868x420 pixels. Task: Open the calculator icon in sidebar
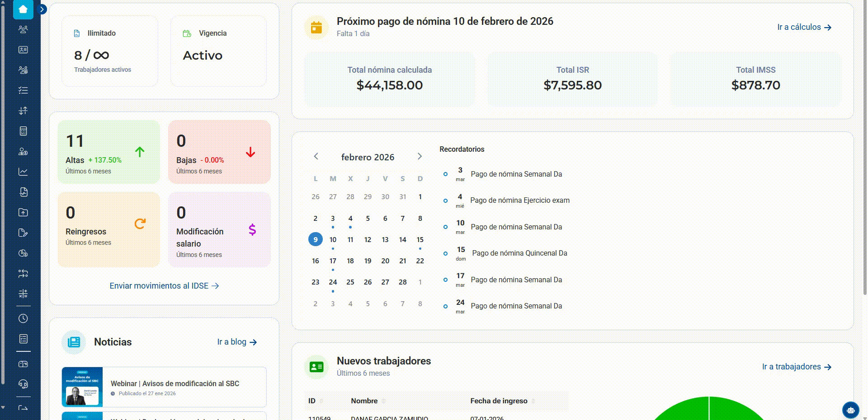tap(23, 131)
